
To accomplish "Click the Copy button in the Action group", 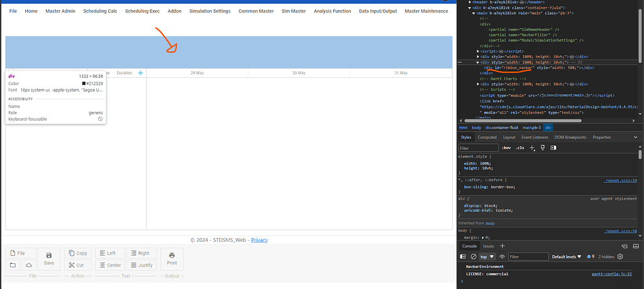I will coord(77,253).
